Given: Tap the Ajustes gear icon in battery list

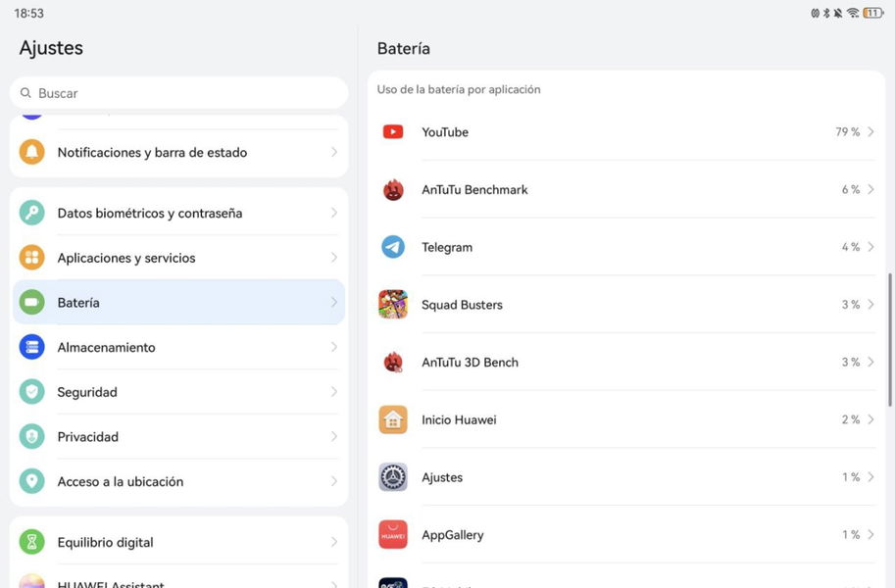Looking at the screenshot, I should [393, 477].
